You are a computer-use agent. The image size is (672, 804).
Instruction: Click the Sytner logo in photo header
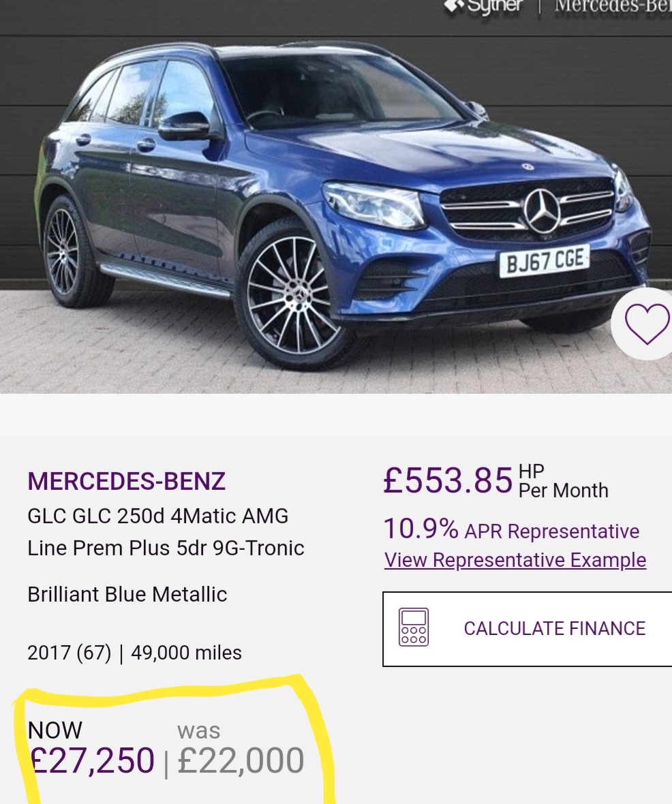(x=485, y=6)
